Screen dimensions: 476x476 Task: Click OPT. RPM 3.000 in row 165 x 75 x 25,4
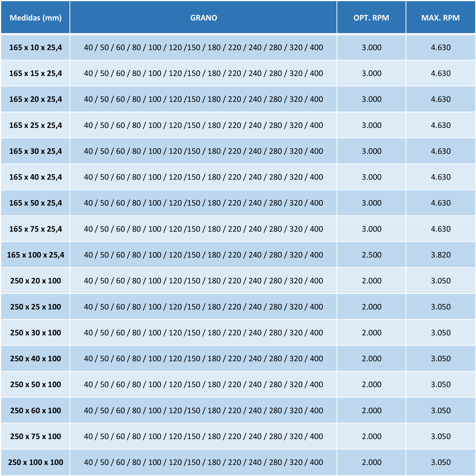372,229
